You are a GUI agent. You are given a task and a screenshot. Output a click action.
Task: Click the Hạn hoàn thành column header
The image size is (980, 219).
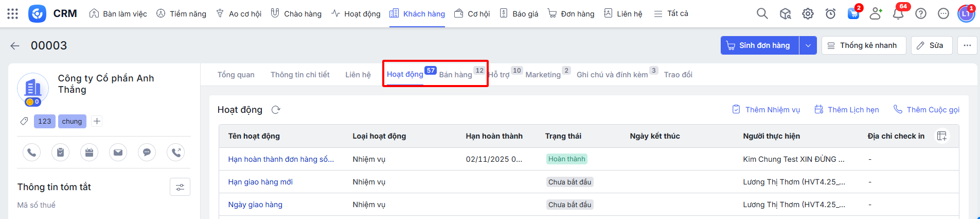pyautogui.click(x=494, y=136)
